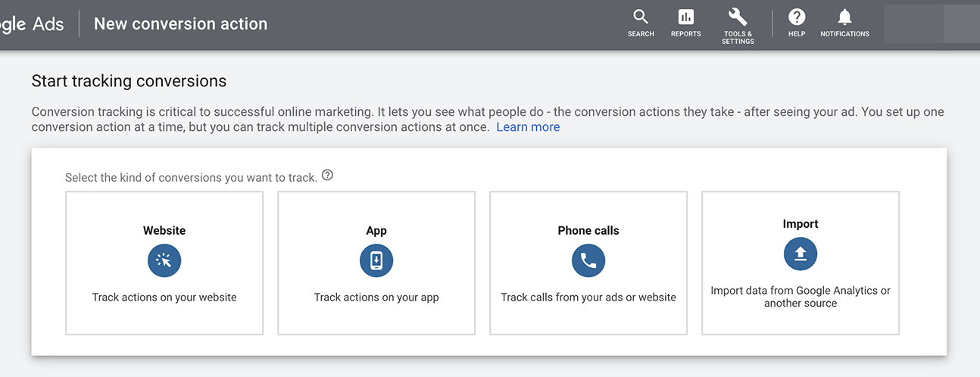The image size is (980, 377).
Task: Click the Website cursor-click icon
Action: 164,261
